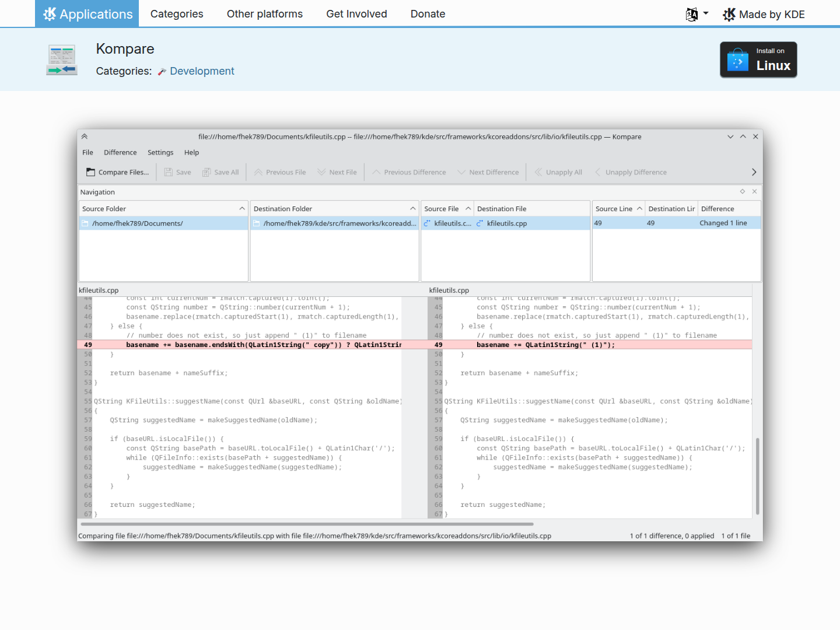Click the folder icon beside the destination folder path
Viewport: 840px width, 630px height.
256,223
